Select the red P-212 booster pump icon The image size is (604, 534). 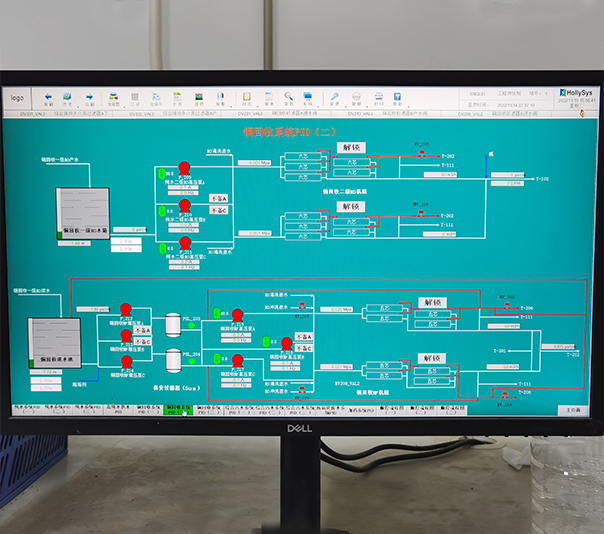[126, 310]
